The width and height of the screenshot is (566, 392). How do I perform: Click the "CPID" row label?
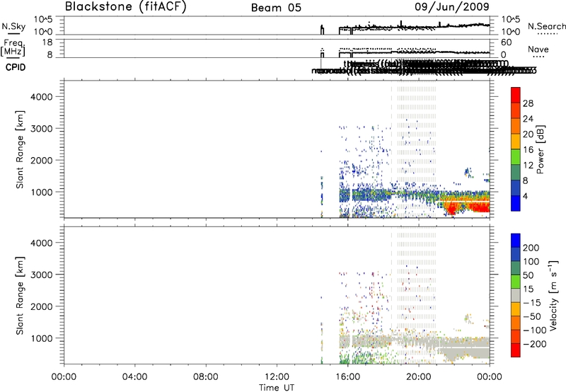coord(16,67)
